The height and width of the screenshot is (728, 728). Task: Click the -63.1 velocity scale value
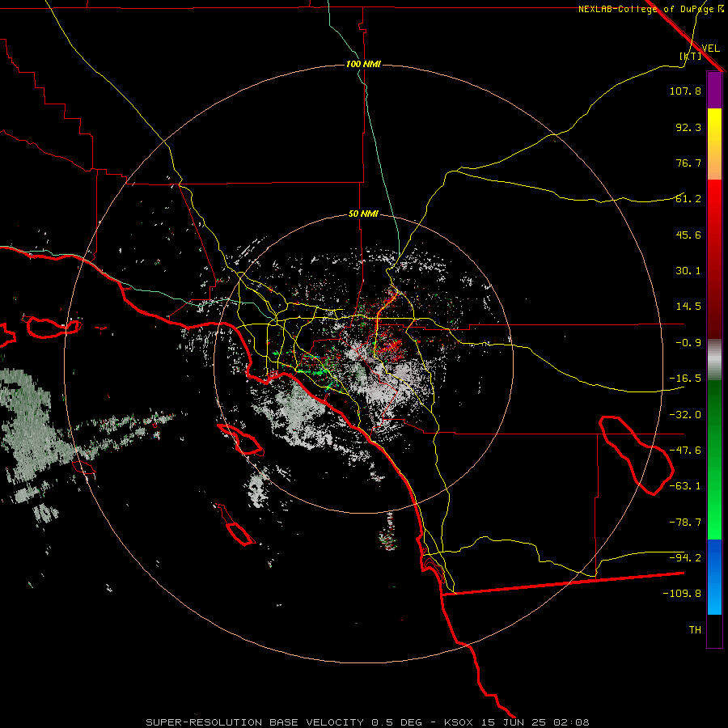pyautogui.click(x=685, y=486)
